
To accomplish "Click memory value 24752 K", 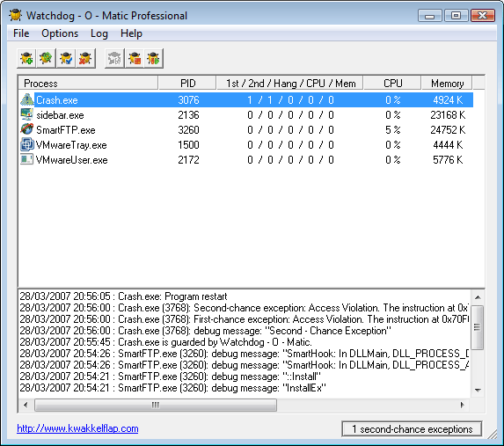I will (448, 130).
